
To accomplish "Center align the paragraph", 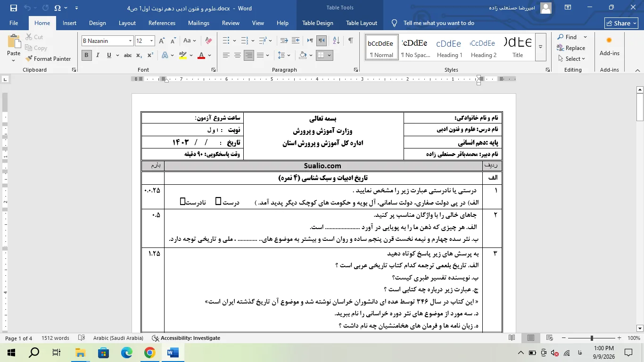I will 238,55.
